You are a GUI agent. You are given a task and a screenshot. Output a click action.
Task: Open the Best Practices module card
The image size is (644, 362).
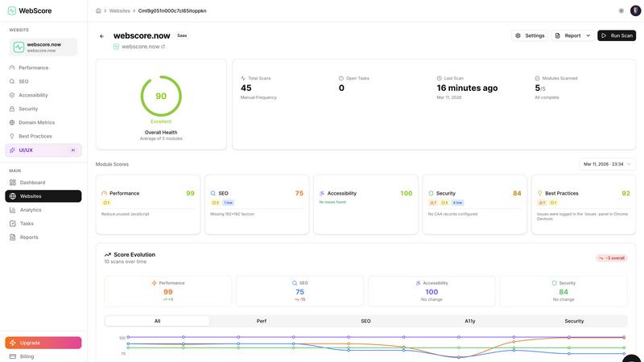(x=583, y=204)
